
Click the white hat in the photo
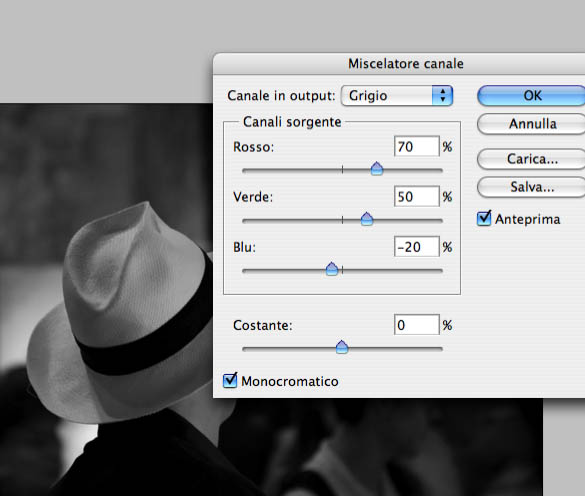[123, 306]
